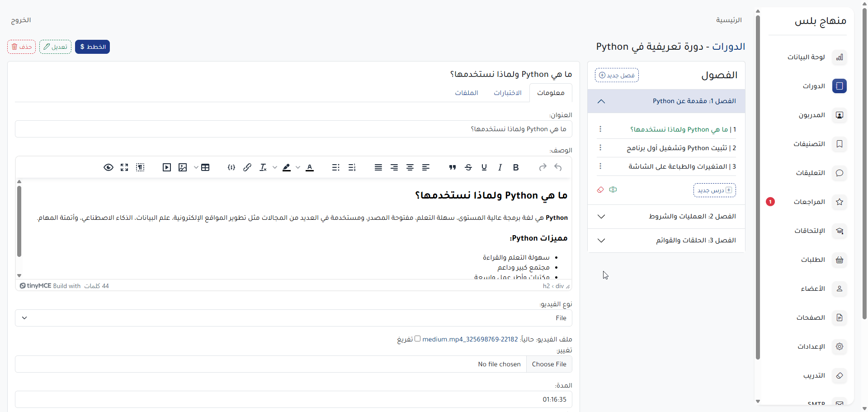Open the files tab
This screenshot has width=868, height=412.
tap(467, 93)
